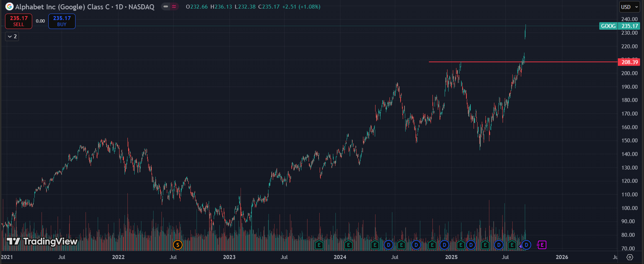The image size is (644, 264).
Task: Click the Google logo beside the symbol name
Action: (x=9, y=6)
